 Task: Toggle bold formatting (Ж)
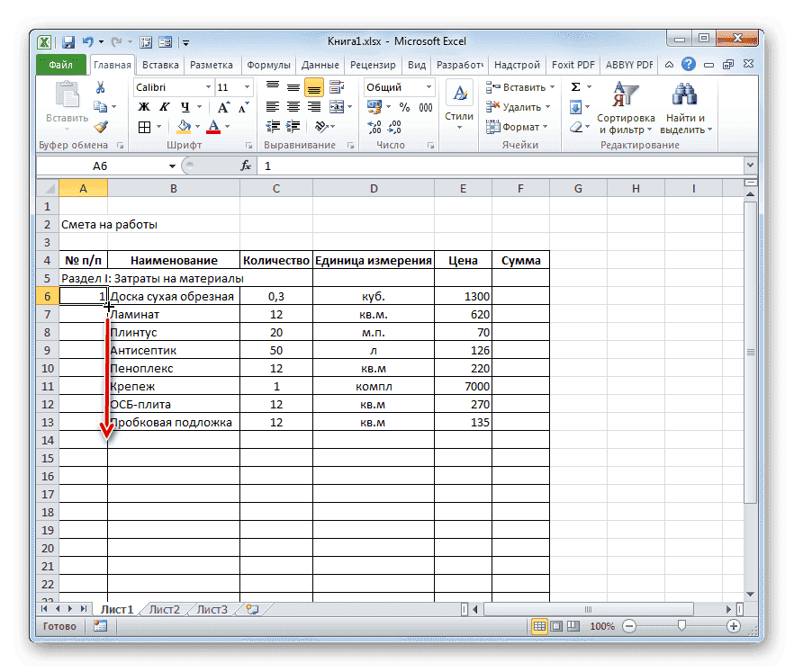point(146,106)
